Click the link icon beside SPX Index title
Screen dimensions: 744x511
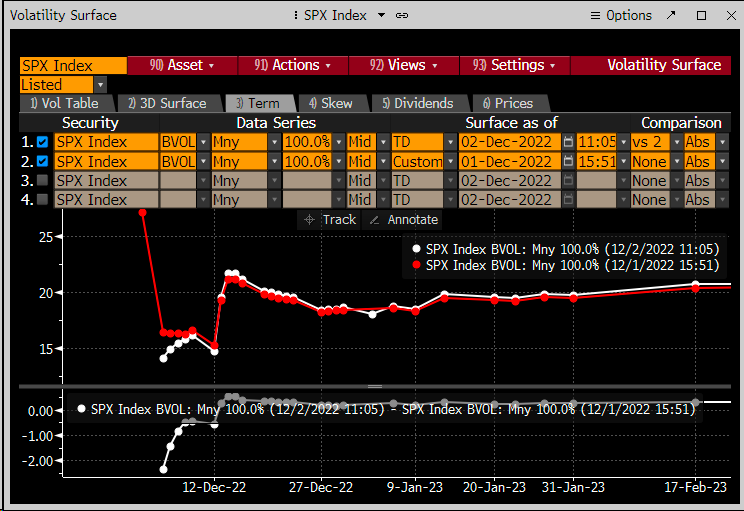(402, 15)
